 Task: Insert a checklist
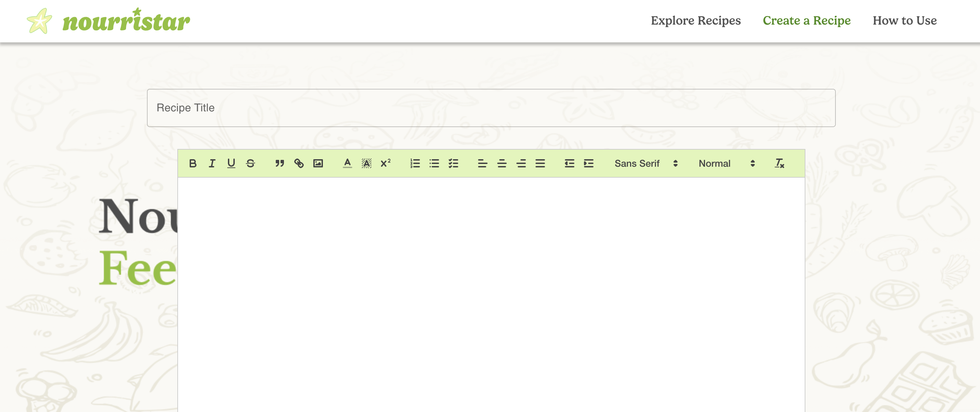click(x=453, y=164)
